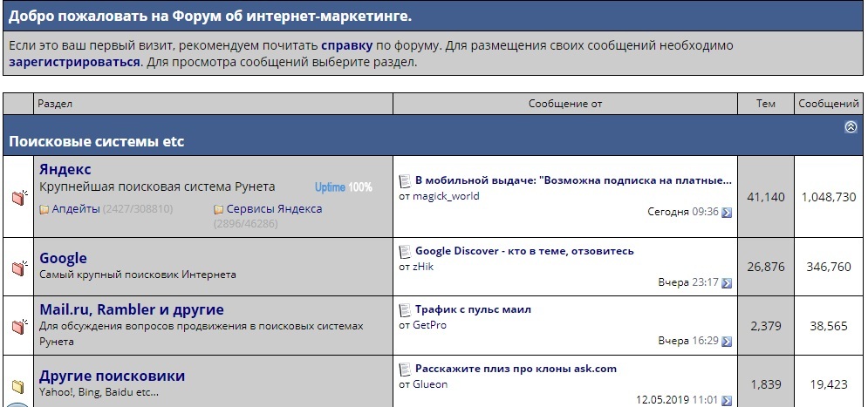Viewport: 868px width, 407px height.
Task: Click the Яндекс forum status icon
Action: [x=19, y=198]
